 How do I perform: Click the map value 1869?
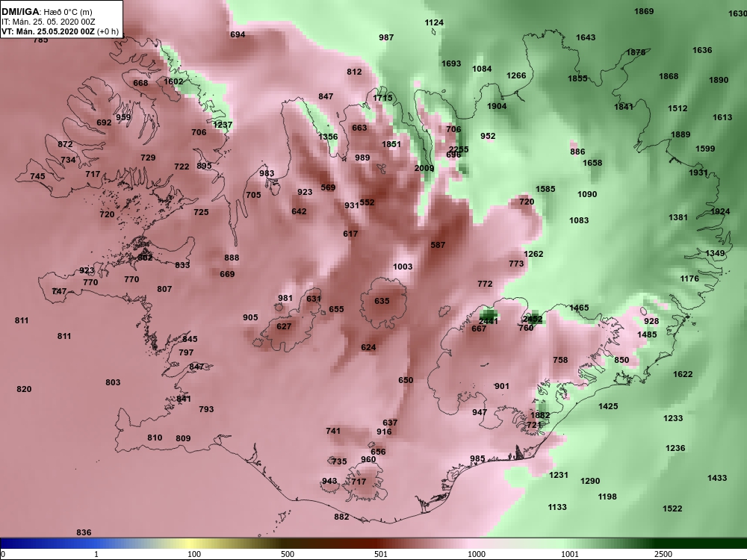(x=644, y=11)
